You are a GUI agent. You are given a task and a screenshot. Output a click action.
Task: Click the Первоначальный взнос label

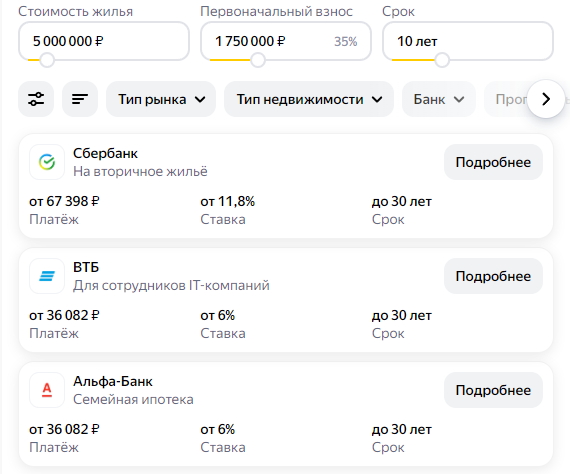click(276, 12)
